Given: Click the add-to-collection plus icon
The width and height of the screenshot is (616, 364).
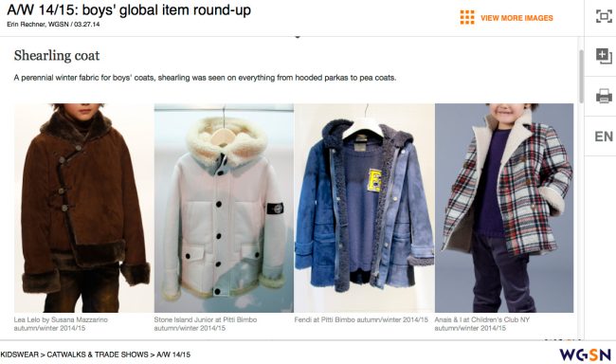Looking at the screenshot, I should coord(604,56).
